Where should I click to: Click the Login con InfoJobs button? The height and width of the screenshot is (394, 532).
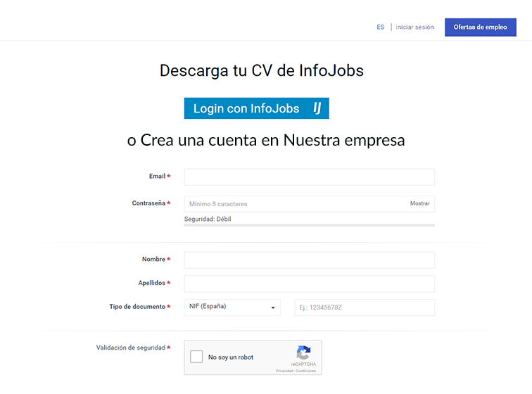(x=256, y=108)
